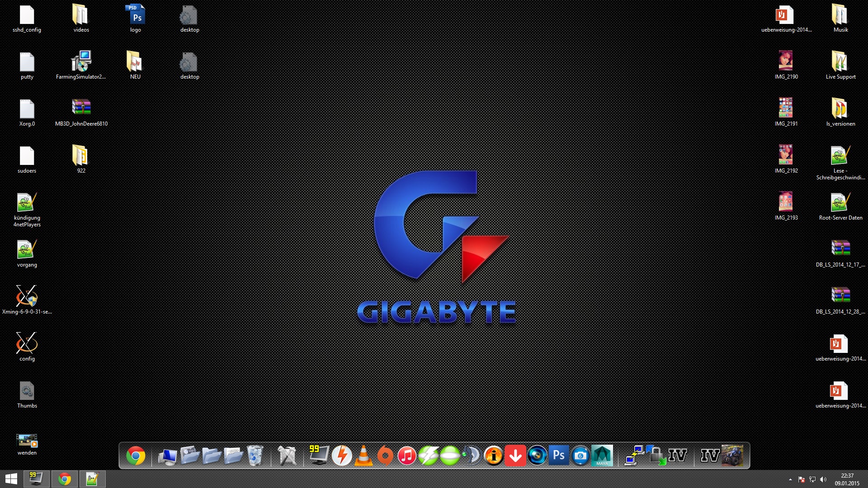
Task: Show hidden system tray icons
Action: (x=790, y=479)
